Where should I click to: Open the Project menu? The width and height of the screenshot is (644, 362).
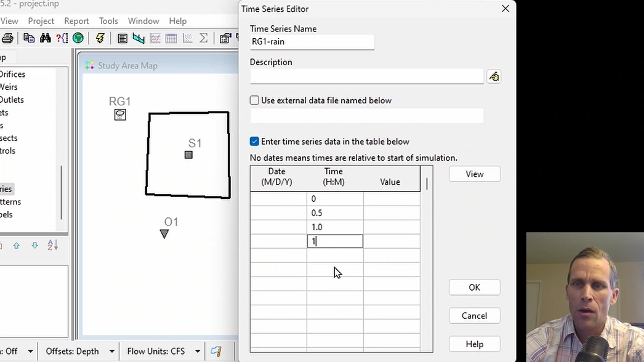[x=41, y=21]
